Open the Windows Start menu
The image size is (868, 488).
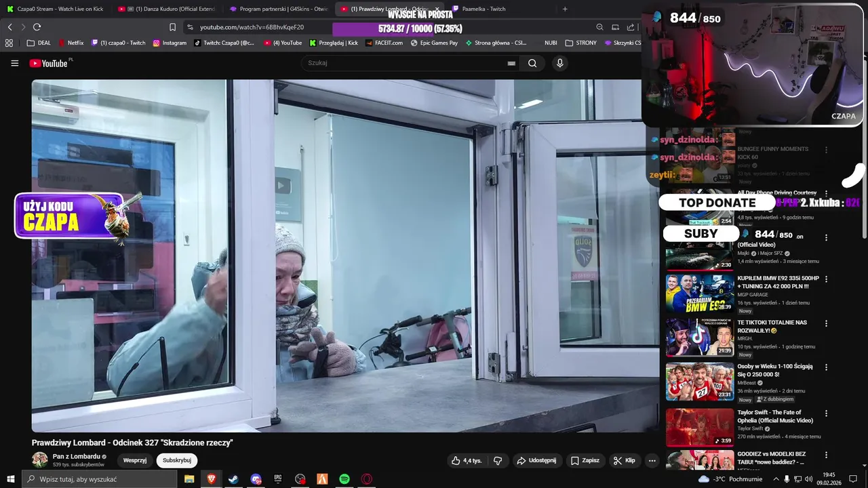coord(11,479)
